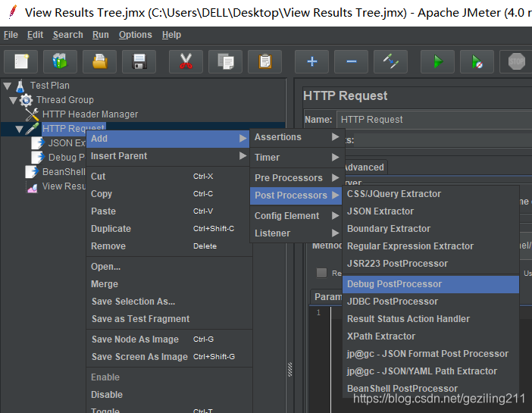532x413 pixels.
Task: Click the Open file folder icon
Action: [x=99, y=62]
